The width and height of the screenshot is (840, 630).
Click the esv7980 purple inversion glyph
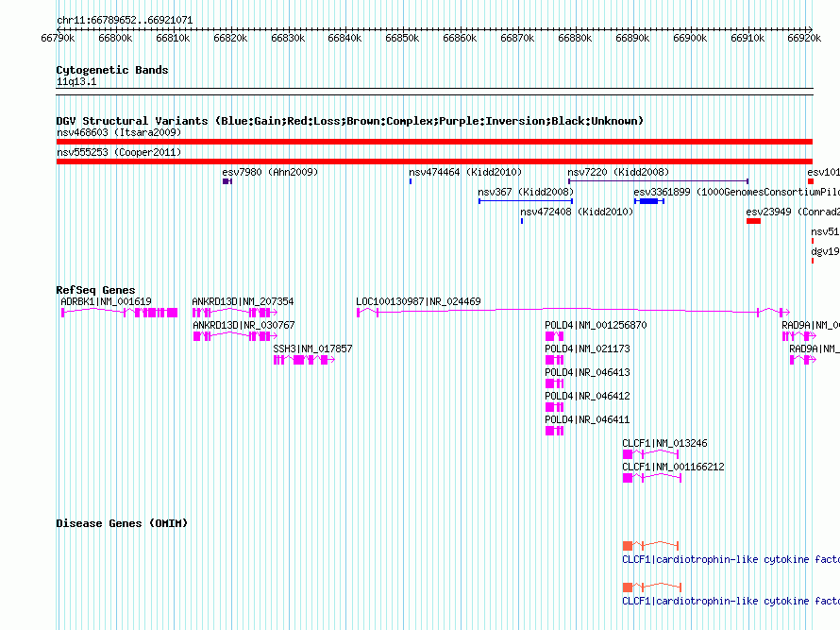[x=227, y=181]
